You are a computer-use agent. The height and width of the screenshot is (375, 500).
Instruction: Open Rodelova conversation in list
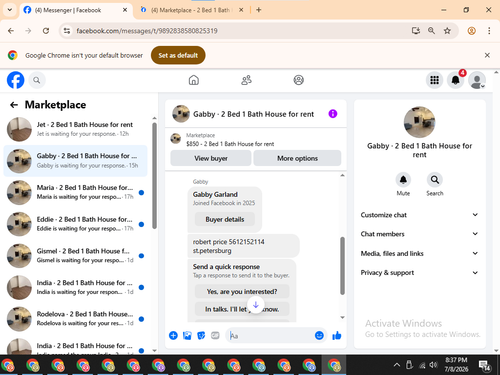point(75,319)
